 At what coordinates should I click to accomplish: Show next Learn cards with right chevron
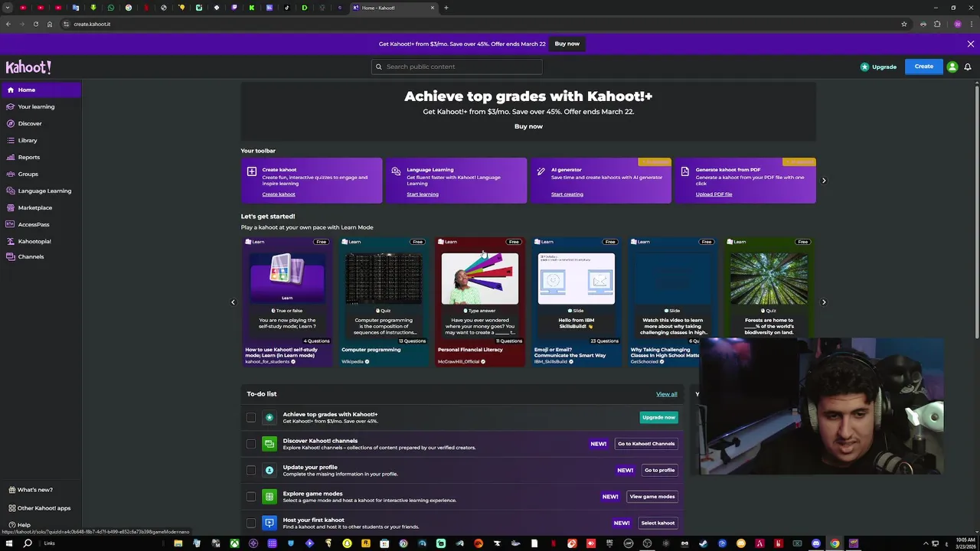(x=824, y=302)
